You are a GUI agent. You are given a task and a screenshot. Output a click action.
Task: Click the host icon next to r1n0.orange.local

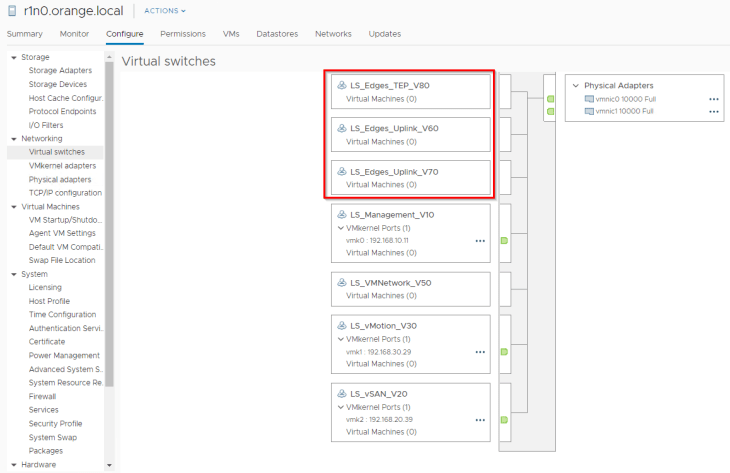click(x=12, y=11)
